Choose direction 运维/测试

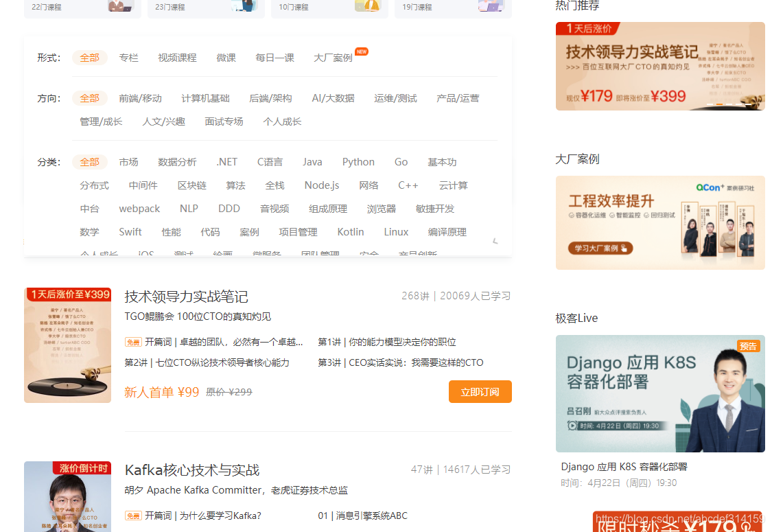pos(395,98)
